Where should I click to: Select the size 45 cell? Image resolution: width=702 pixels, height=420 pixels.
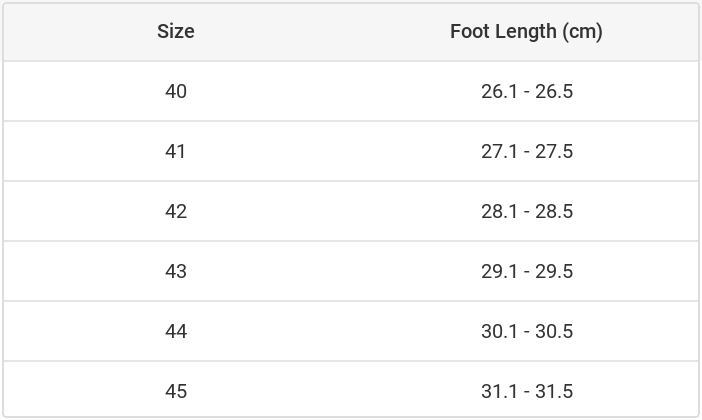tap(176, 390)
